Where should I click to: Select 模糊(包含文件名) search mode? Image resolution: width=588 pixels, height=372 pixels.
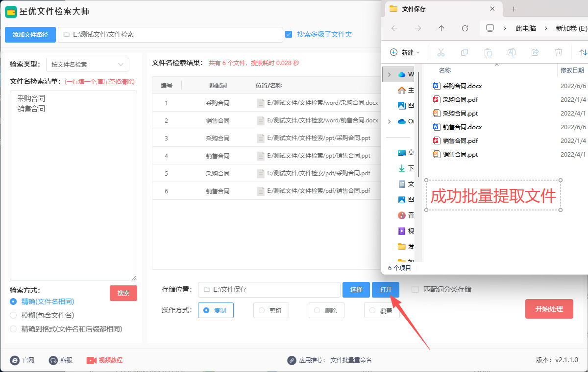coord(13,315)
